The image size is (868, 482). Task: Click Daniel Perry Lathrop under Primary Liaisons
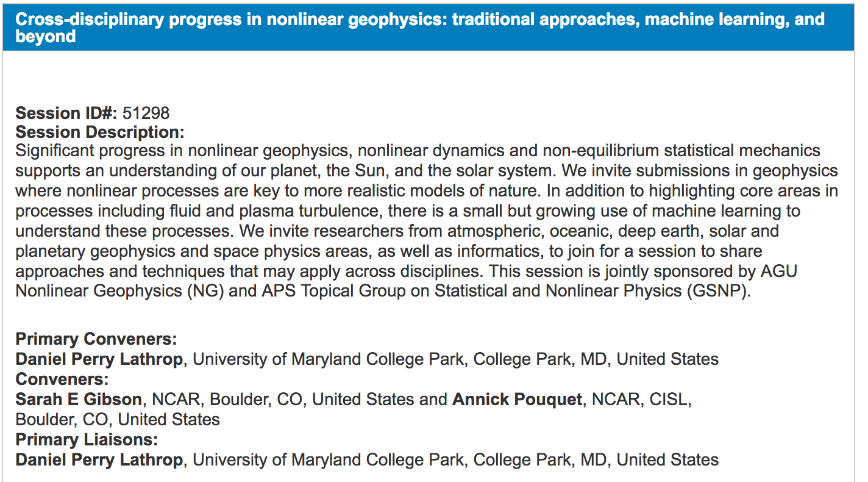(x=99, y=459)
